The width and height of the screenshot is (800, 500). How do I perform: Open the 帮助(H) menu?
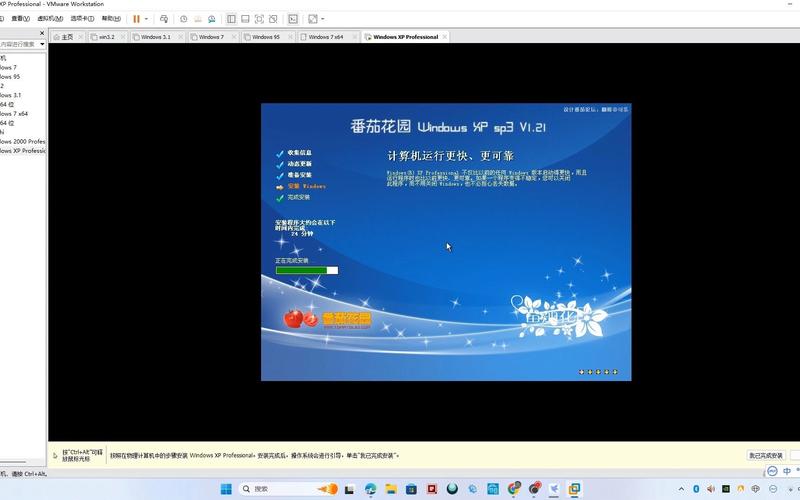(x=111, y=18)
